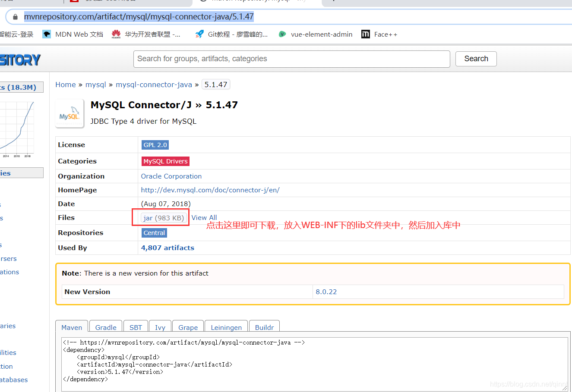Switch to the Leiningen snippet tab
Viewport: 572px width, 392px height.
coord(226,327)
